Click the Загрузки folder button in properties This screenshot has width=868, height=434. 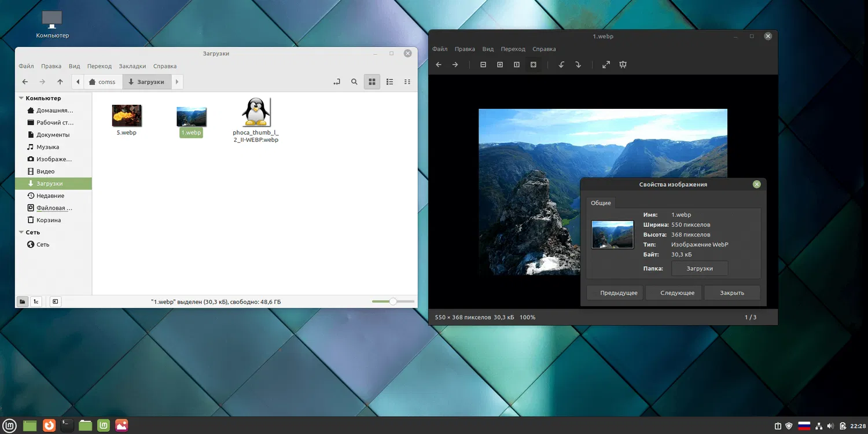coord(700,269)
